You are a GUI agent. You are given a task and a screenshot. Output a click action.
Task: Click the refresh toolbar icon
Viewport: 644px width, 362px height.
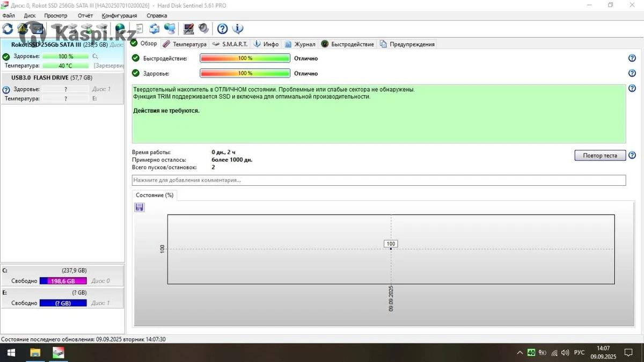coord(8,28)
